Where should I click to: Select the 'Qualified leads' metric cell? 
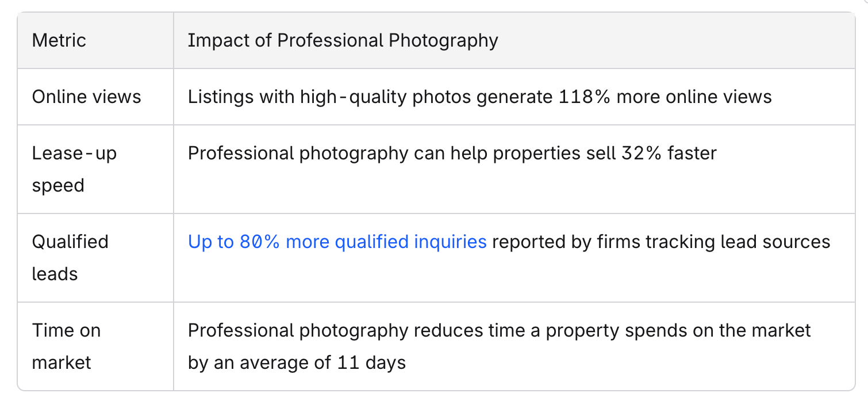[x=95, y=258]
